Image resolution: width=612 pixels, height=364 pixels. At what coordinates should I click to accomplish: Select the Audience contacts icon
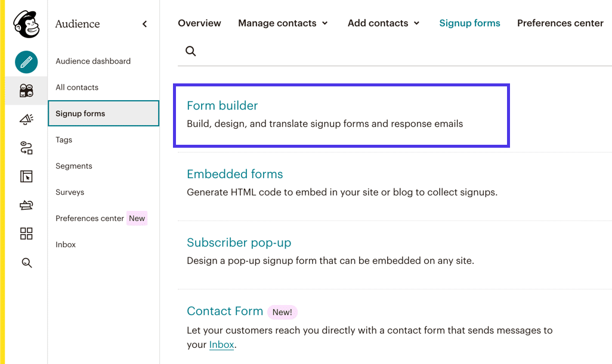point(26,91)
